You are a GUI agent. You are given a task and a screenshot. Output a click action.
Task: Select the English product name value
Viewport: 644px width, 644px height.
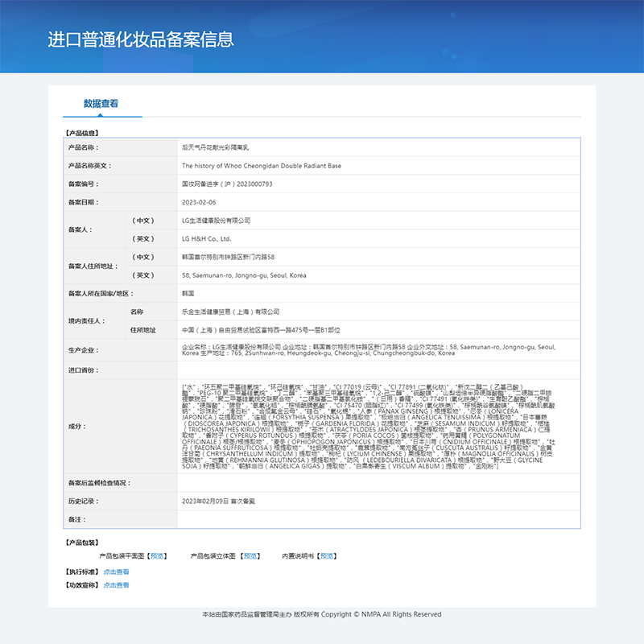(x=262, y=166)
